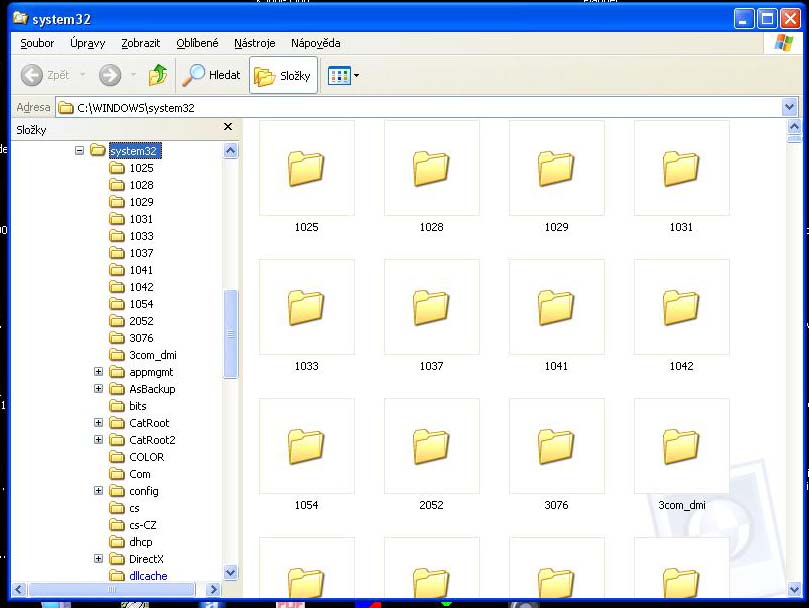Close the Složky side panel
The image size is (809, 608).
click(228, 127)
